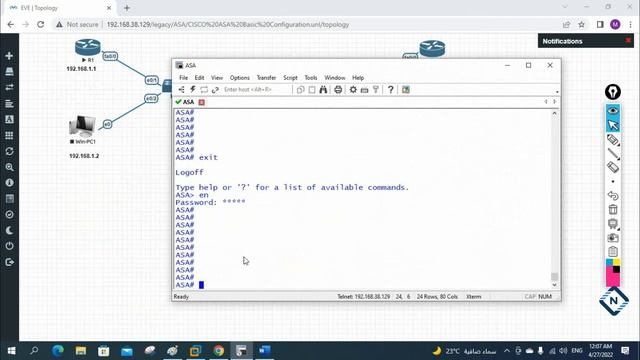Click EVE sidebar grid More actions icon

pyautogui.click(x=9, y=135)
